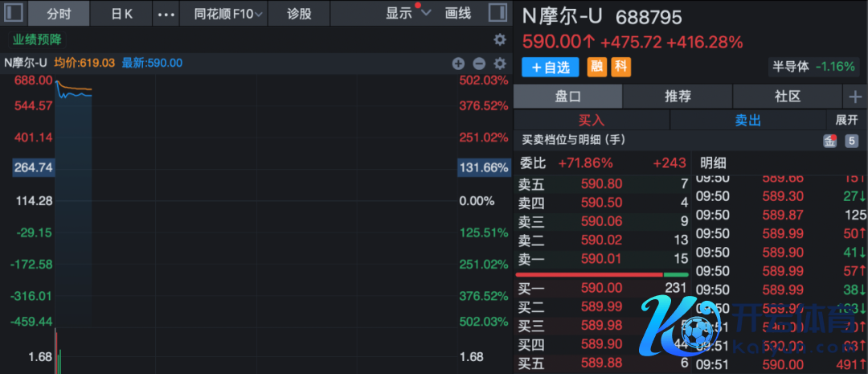Toggle the left sidebar panel icon
This screenshot has height=374, width=868.
pyautogui.click(x=14, y=14)
